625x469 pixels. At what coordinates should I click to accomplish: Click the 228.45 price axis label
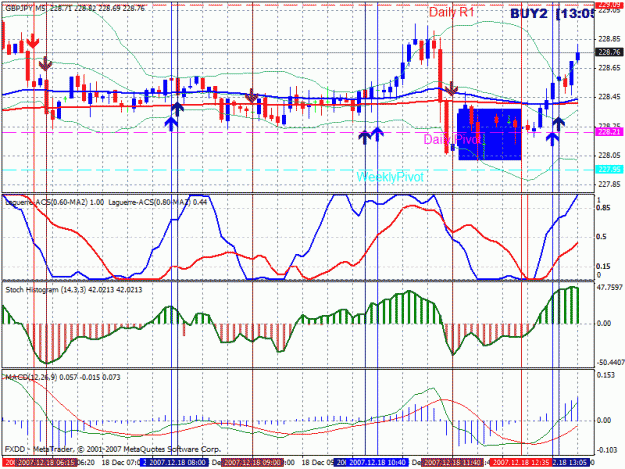click(x=609, y=97)
